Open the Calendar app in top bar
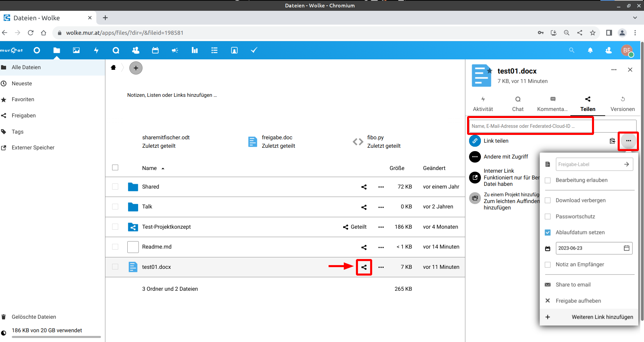 [155, 50]
